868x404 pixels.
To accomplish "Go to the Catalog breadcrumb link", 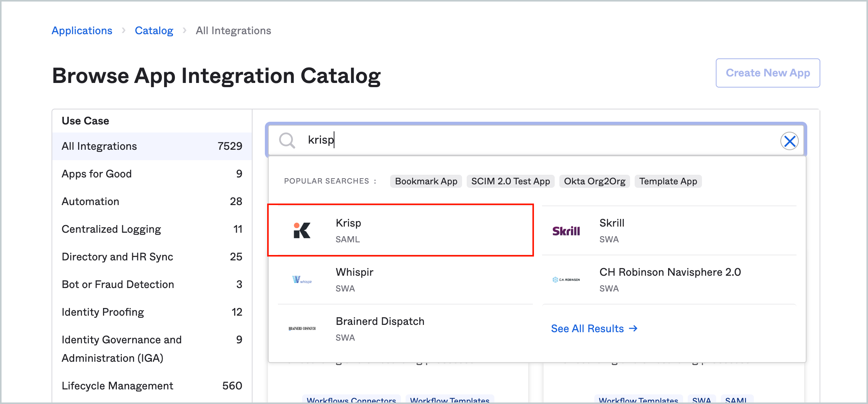I will (x=154, y=31).
